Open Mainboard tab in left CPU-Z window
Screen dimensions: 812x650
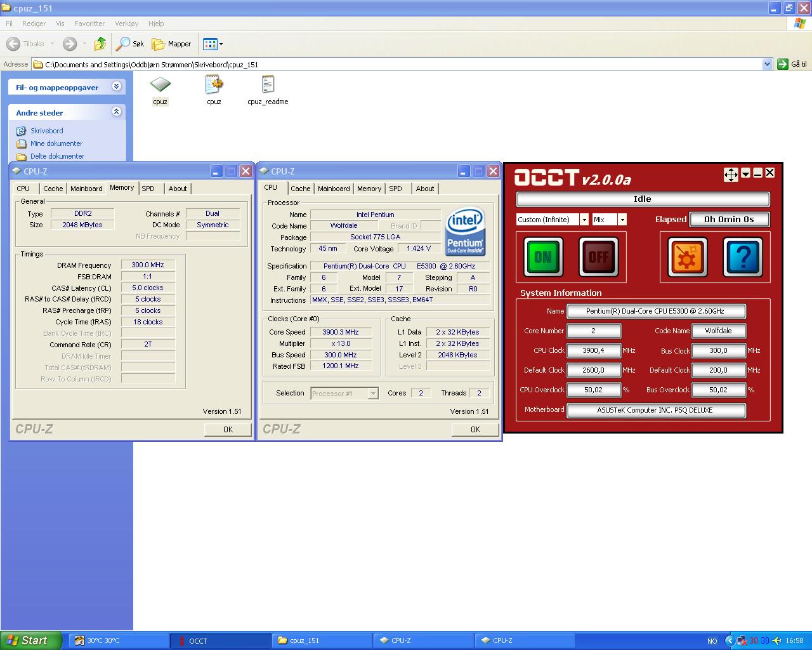click(x=86, y=189)
